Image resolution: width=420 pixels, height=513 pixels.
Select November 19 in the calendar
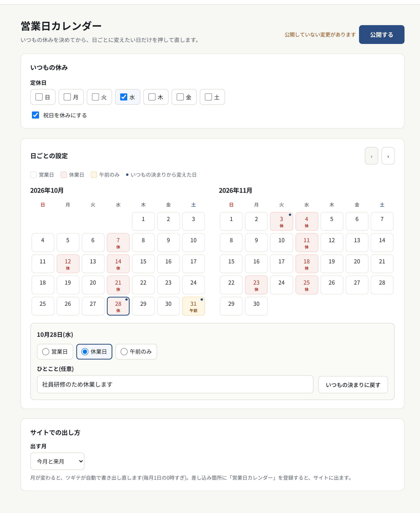pyautogui.click(x=332, y=264)
